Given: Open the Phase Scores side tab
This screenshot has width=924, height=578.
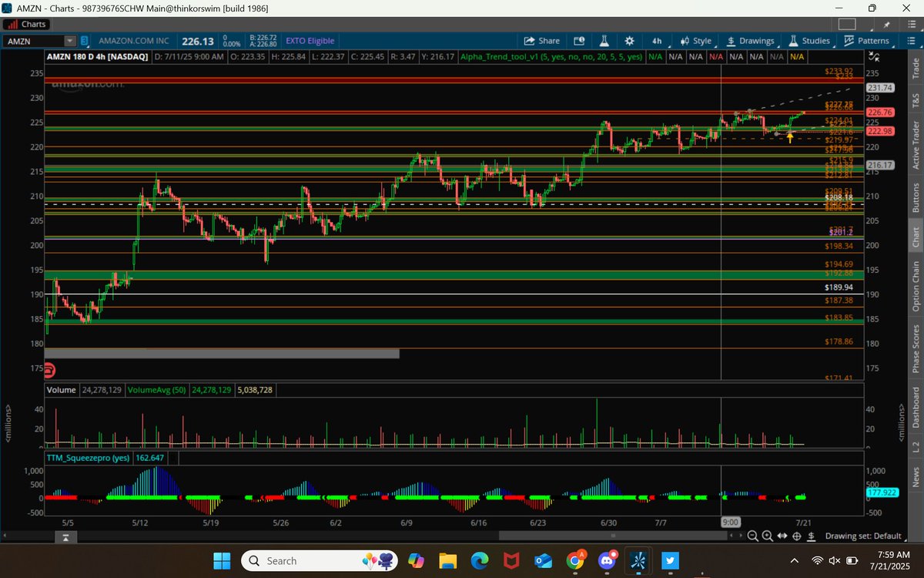Looking at the screenshot, I should (916, 349).
